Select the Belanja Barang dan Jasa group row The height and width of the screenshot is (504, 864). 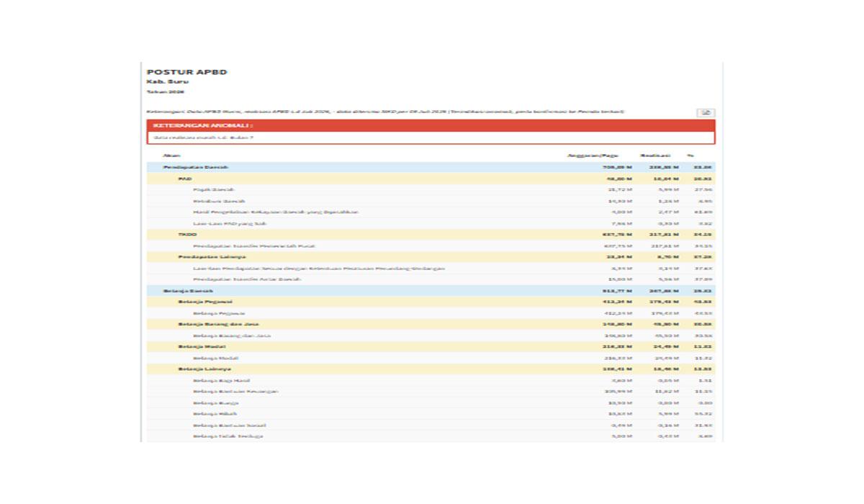(x=431, y=324)
